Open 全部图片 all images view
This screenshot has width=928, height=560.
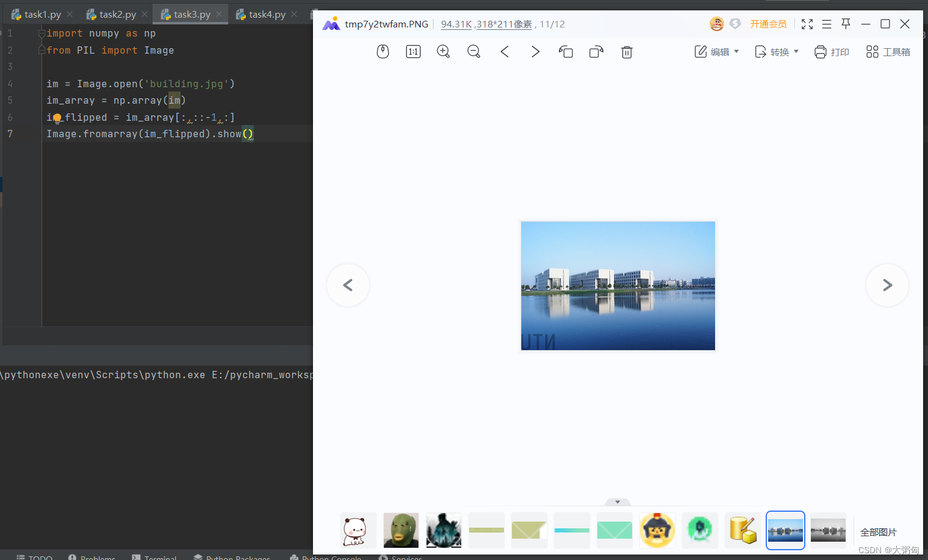point(879,532)
